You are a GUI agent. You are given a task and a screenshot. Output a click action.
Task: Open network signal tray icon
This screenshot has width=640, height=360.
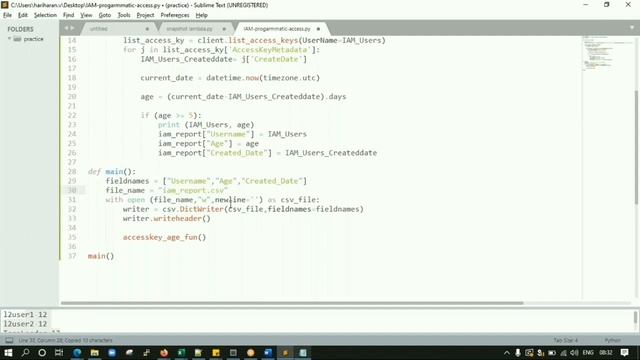[563, 353]
